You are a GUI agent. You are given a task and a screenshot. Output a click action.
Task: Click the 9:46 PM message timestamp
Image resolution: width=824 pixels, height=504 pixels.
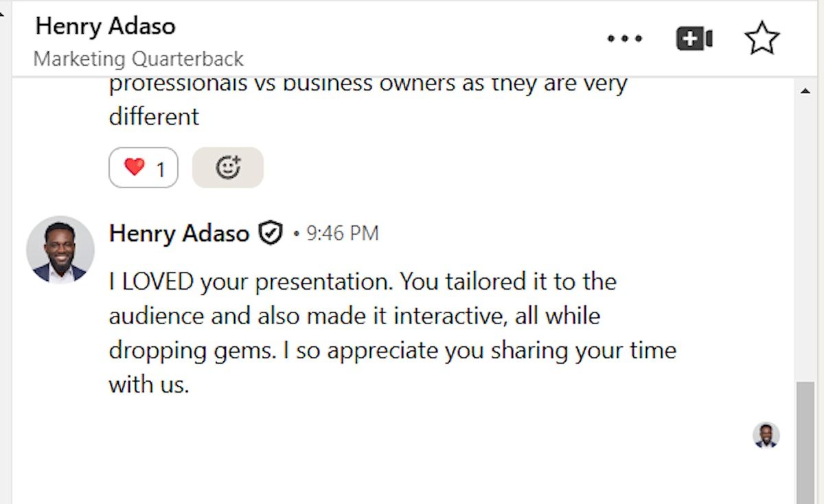point(342,234)
